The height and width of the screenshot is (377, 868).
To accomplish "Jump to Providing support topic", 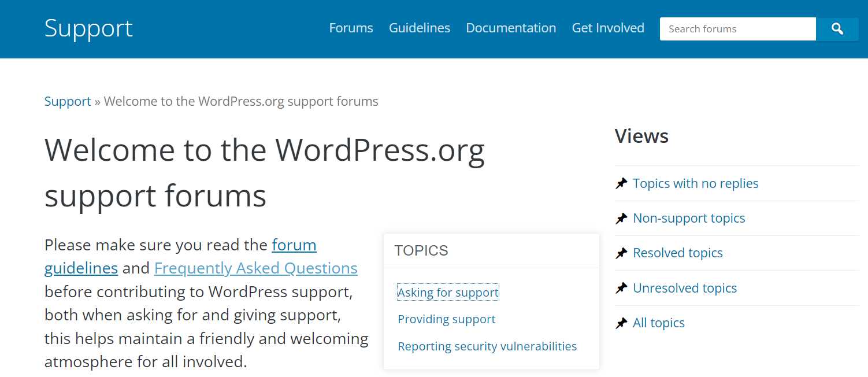I will click(447, 319).
